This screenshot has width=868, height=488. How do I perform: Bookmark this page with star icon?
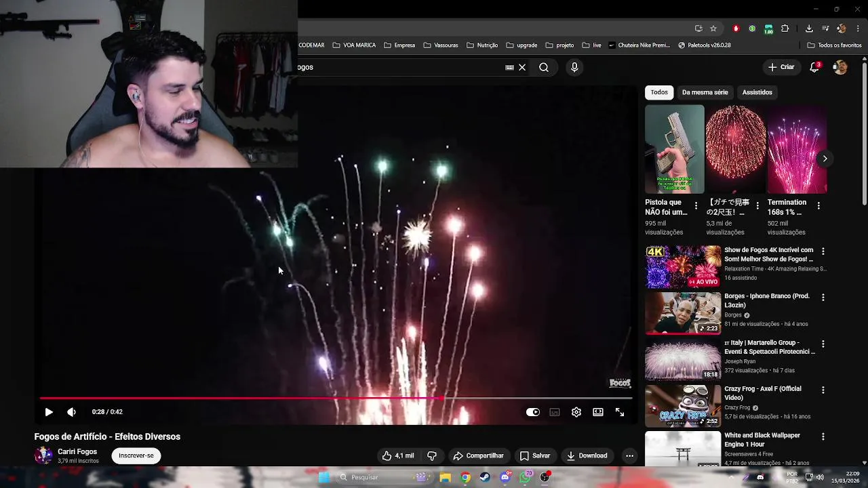coord(713,28)
